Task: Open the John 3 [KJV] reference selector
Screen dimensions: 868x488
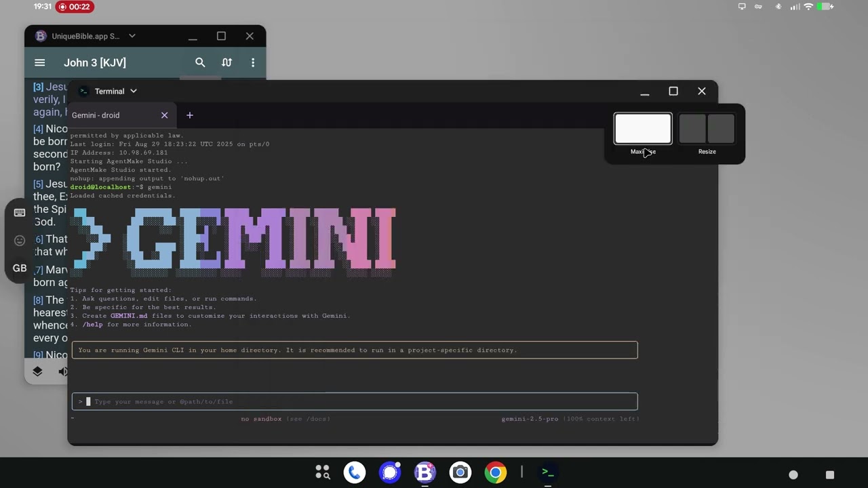Action: (95, 62)
